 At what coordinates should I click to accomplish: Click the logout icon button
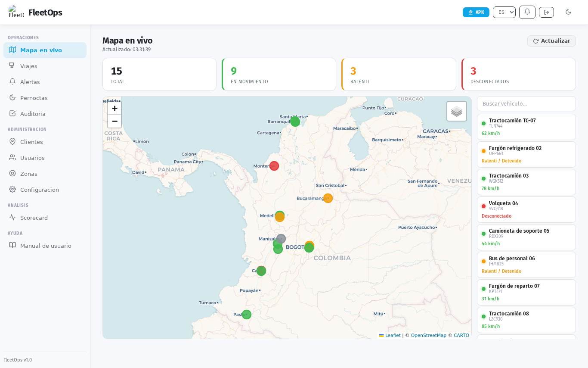pos(546,12)
